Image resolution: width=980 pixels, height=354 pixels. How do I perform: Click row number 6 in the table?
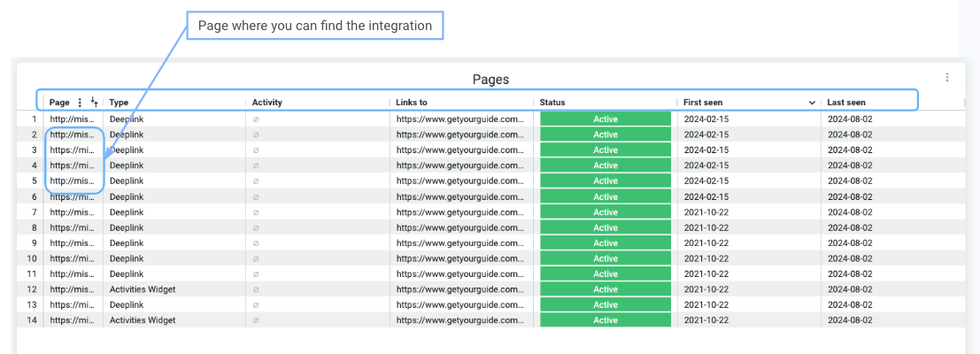[x=35, y=196]
